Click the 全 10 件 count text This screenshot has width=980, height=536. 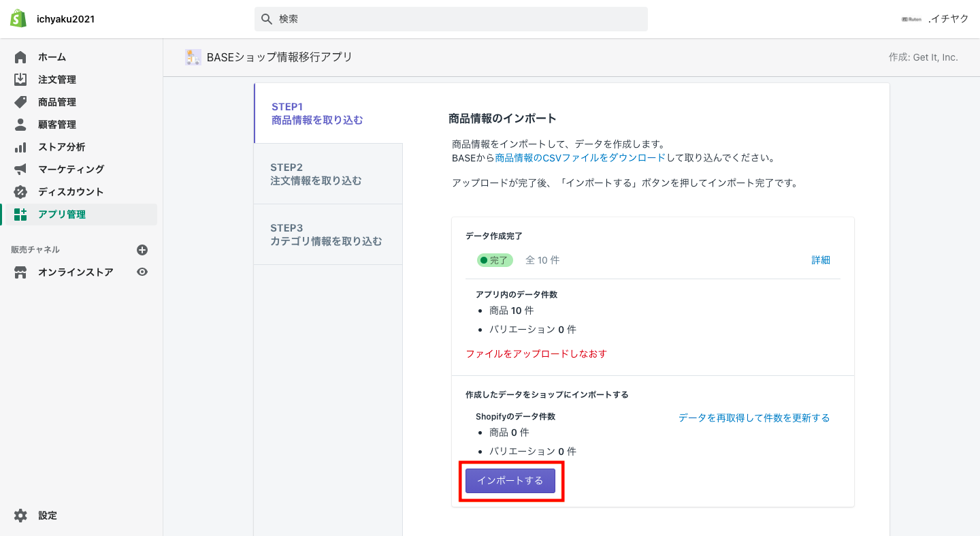click(542, 260)
